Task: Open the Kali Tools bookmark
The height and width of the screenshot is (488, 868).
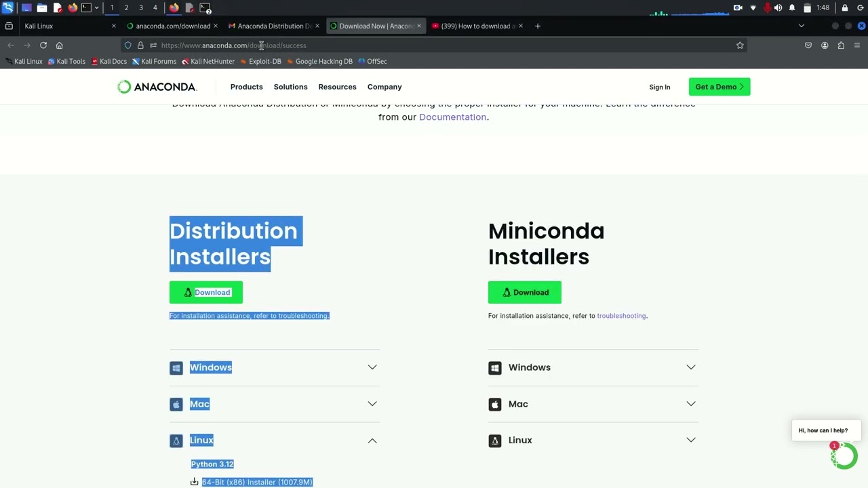Action: (66, 61)
